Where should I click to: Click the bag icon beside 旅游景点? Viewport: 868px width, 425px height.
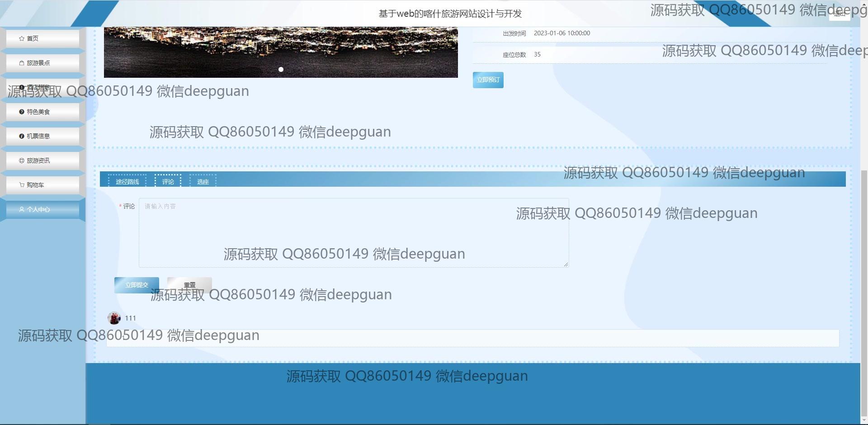click(21, 63)
